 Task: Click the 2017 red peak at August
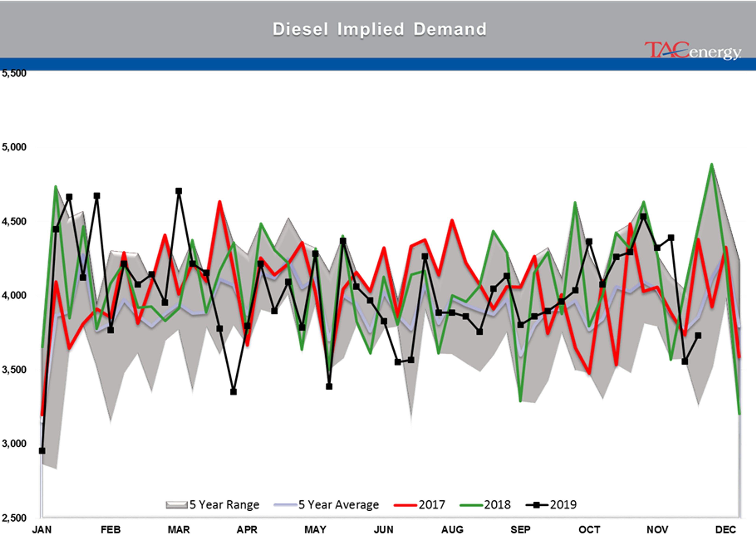pyautogui.click(x=452, y=220)
